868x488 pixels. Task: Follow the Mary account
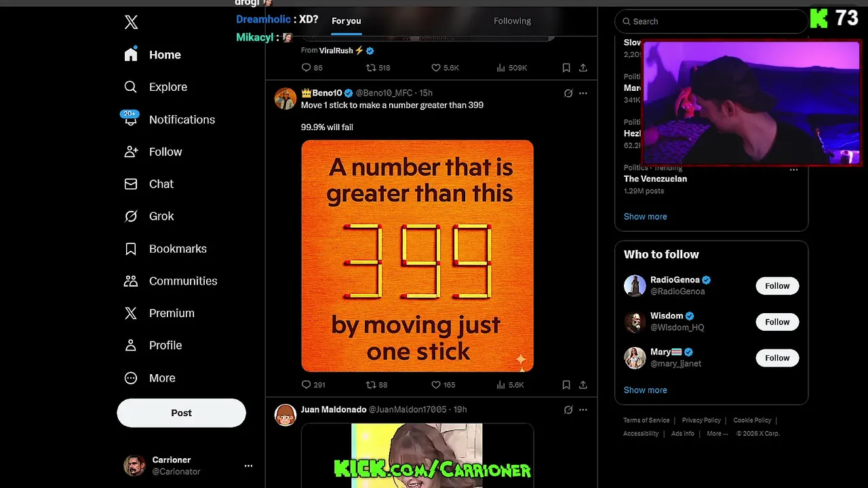pyautogui.click(x=777, y=358)
